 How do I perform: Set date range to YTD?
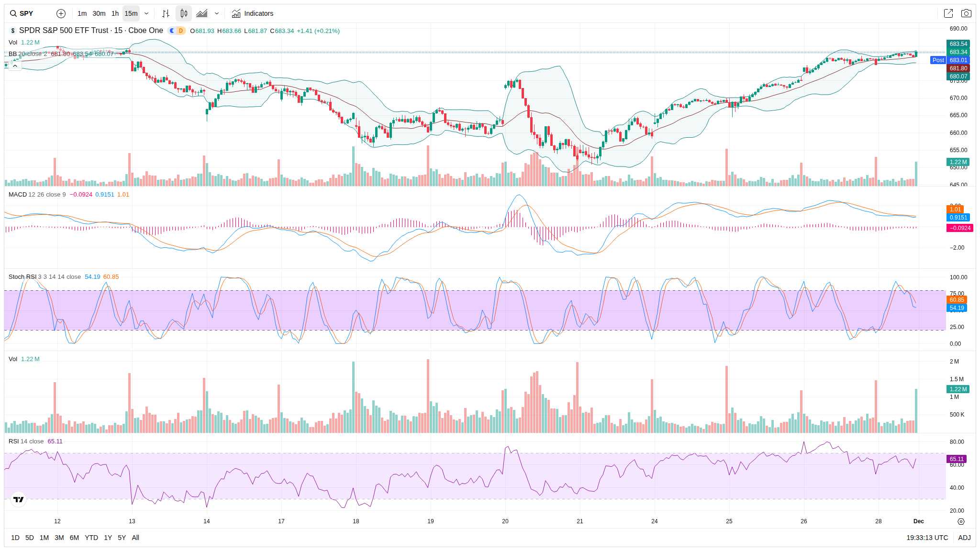click(x=91, y=538)
